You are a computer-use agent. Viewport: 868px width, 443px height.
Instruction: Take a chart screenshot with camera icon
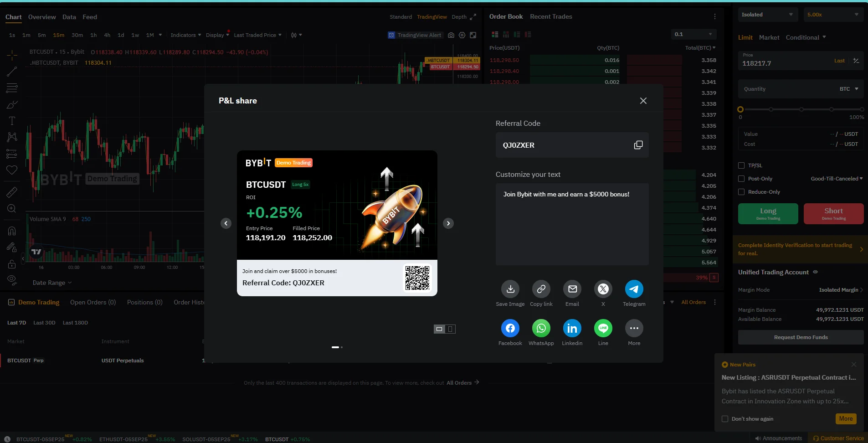coord(451,35)
